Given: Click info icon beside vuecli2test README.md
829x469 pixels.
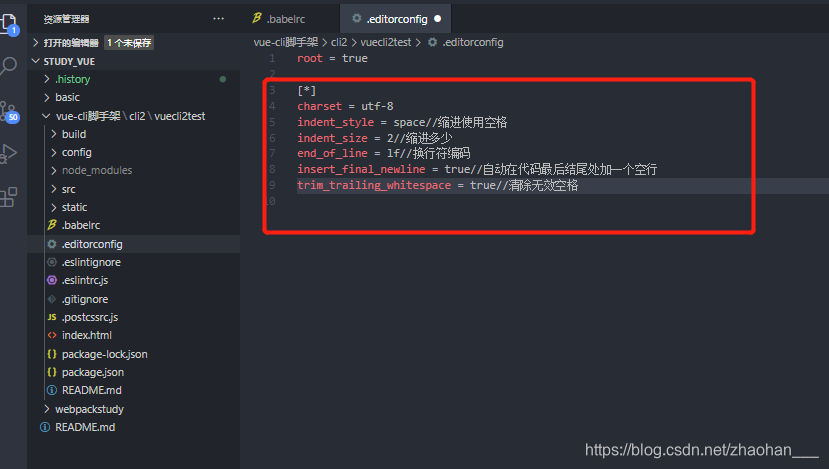Looking at the screenshot, I should click(52, 390).
